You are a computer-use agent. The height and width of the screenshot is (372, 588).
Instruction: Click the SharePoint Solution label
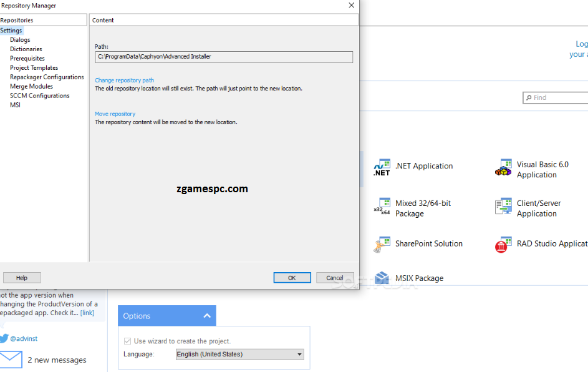coord(429,243)
